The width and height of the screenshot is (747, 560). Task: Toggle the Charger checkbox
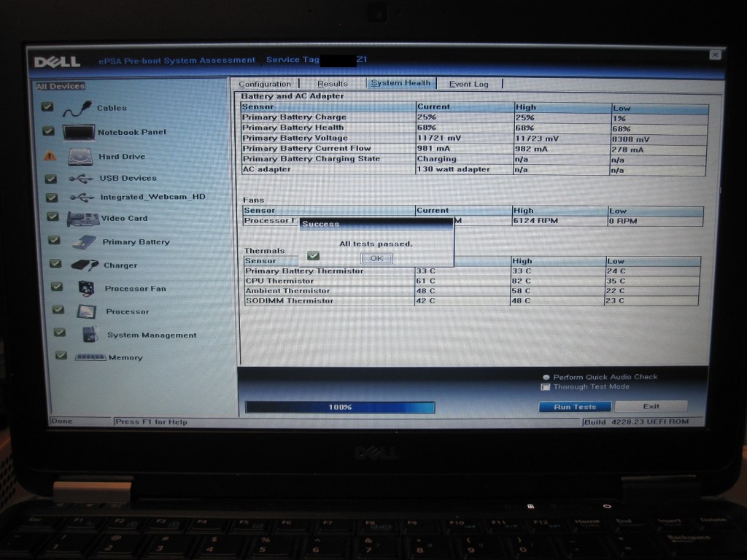55,262
